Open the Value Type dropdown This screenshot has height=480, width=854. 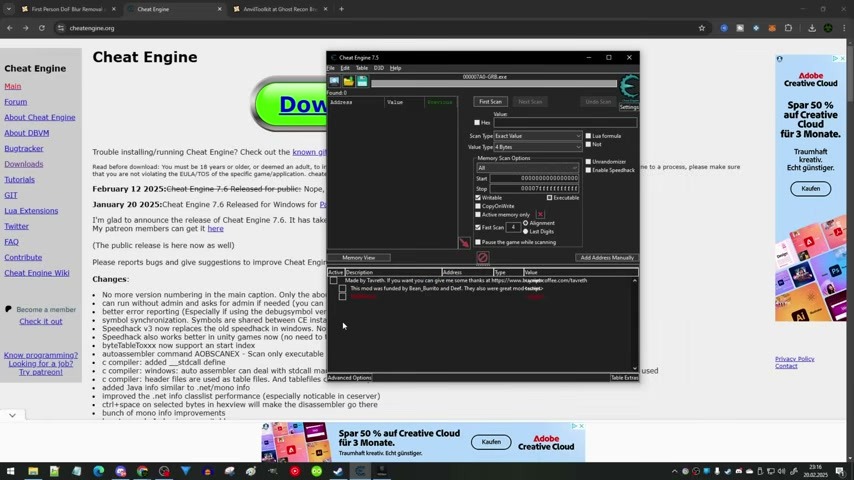pyautogui.click(x=538, y=147)
